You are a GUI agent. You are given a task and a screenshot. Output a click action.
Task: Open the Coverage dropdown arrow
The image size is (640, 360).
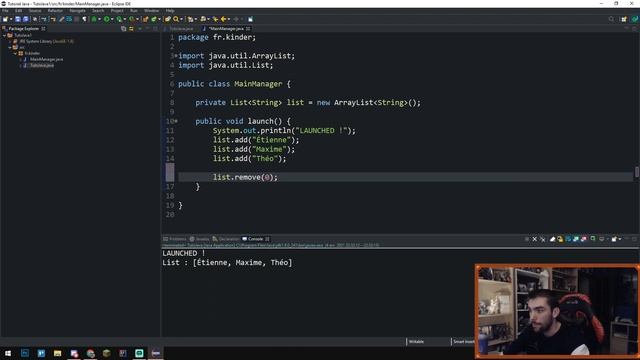pos(124,19)
